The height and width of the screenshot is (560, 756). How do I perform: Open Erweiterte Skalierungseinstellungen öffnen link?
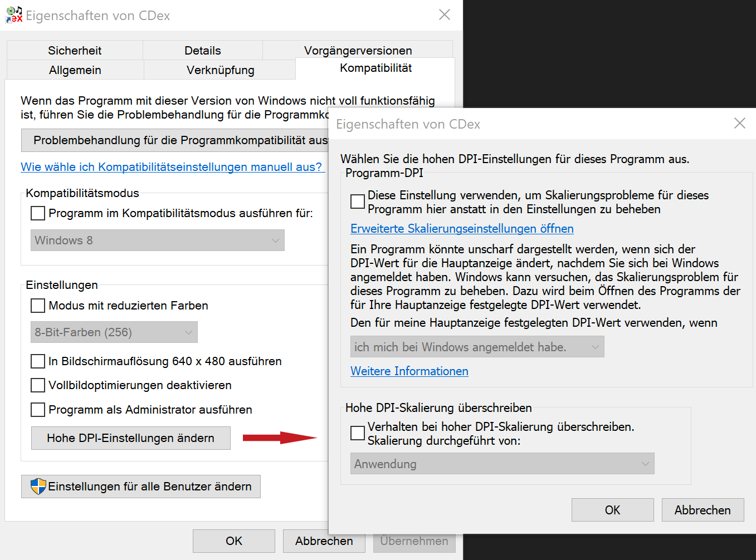(x=462, y=229)
